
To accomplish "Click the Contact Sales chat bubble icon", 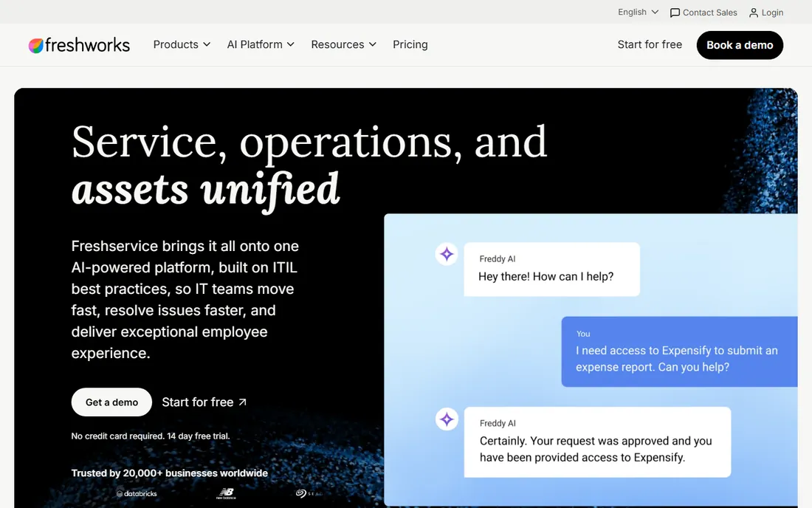I will [x=675, y=13].
